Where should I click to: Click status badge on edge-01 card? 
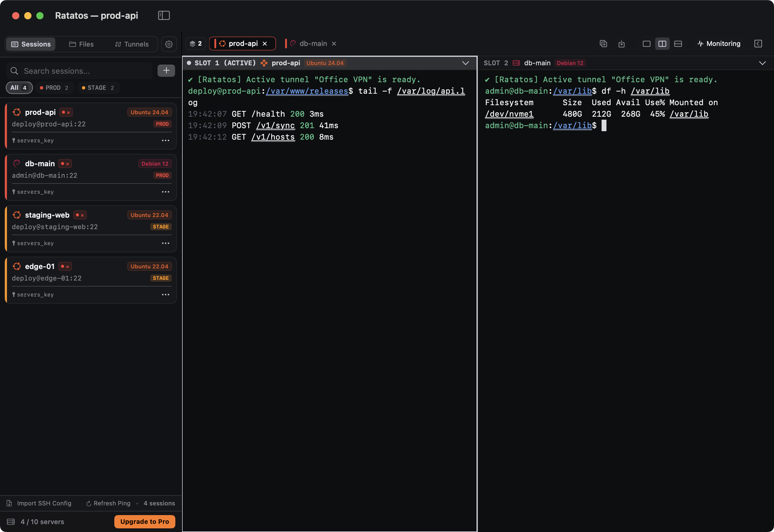[65, 266]
